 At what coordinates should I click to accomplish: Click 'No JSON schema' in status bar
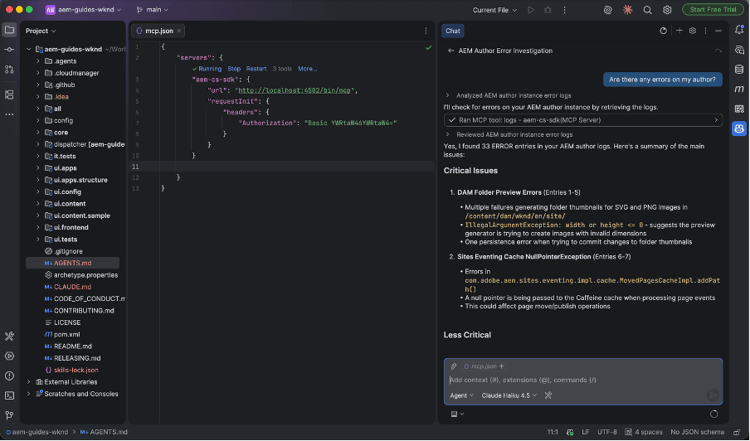[697, 432]
